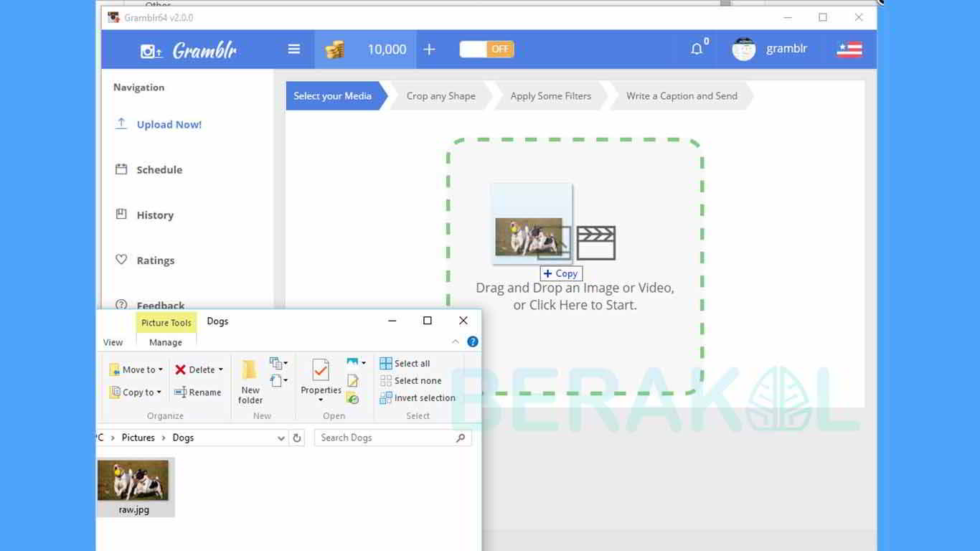
Task: Open the Feedback section in Gramblr
Action: 159,305
